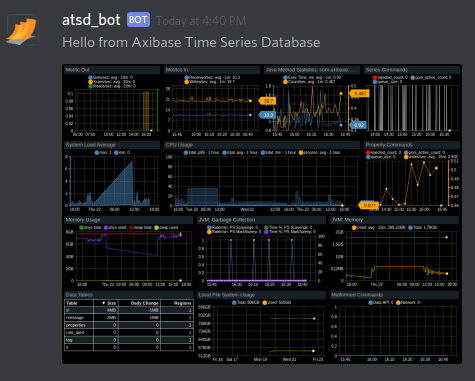Click the 'Memory Usage' panel title
The width and height of the screenshot is (475, 381).
click(83, 220)
